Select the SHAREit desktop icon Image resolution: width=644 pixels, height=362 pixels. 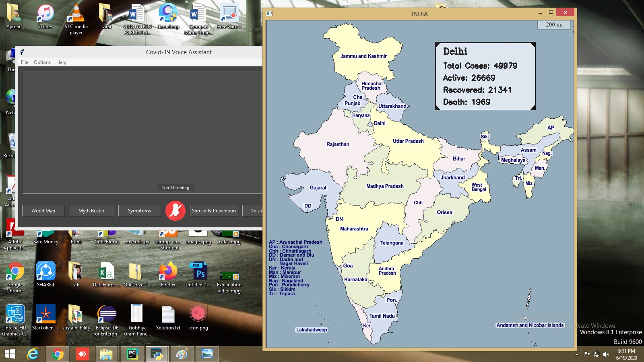pyautogui.click(x=45, y=275)
